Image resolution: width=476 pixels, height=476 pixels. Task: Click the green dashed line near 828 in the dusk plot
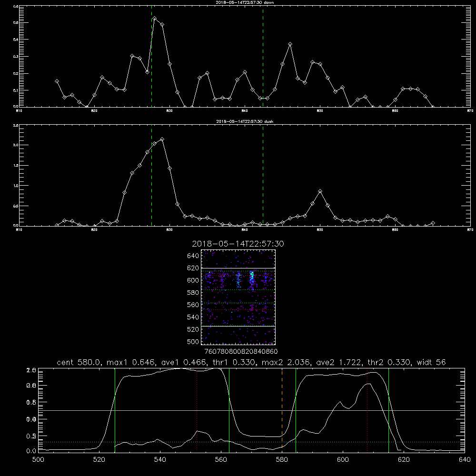click(x=151, y=176)
